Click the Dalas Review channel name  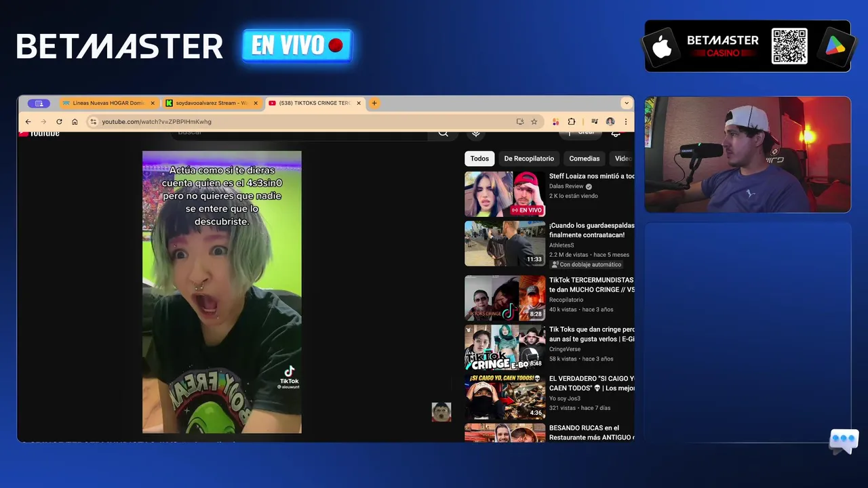click(x=567, y=186)
